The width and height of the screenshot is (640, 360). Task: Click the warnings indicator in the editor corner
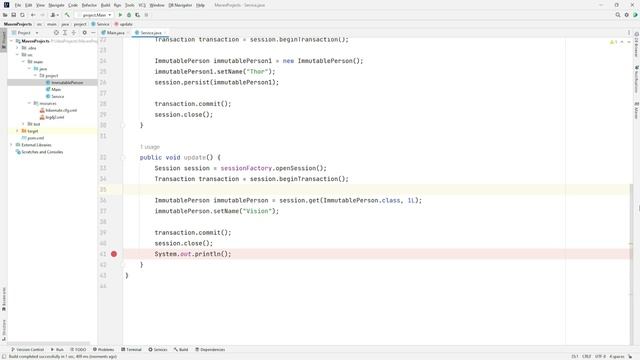613,42
